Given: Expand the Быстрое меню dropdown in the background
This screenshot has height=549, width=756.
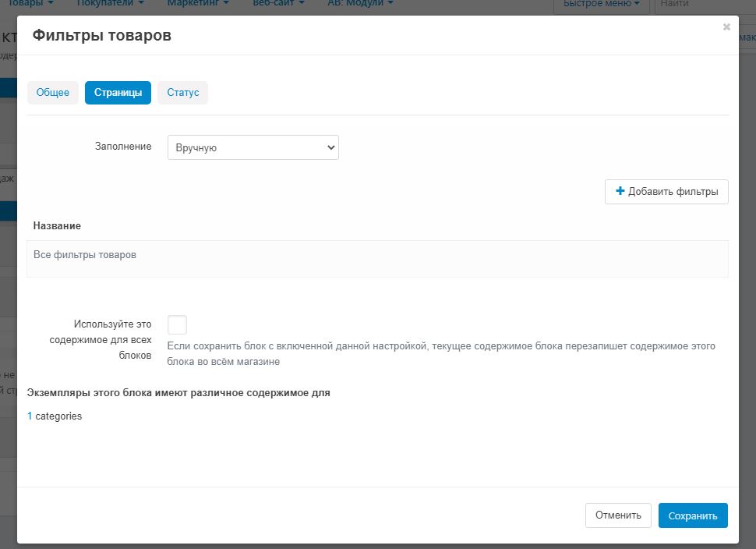Looking at the screenshot, I should (x=602, y=4).
